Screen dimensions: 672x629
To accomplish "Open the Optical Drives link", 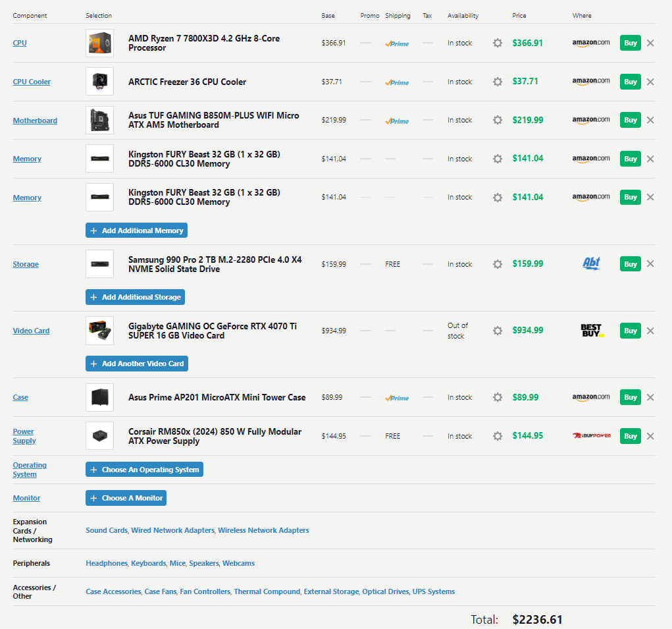I will click(385, 591).
